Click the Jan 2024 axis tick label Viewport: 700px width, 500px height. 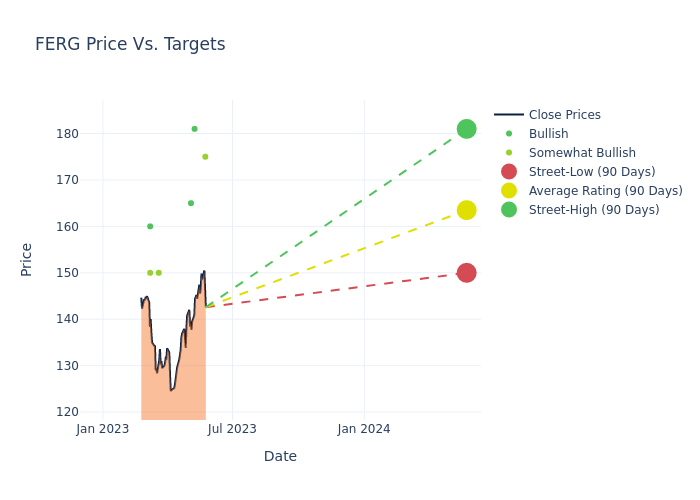tap(364, 429)
